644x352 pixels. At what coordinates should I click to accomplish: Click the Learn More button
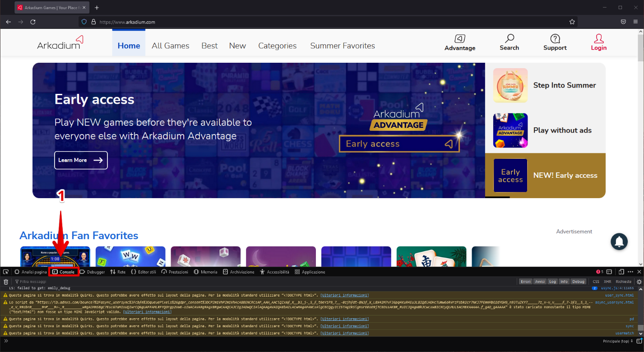click(81, 160)
